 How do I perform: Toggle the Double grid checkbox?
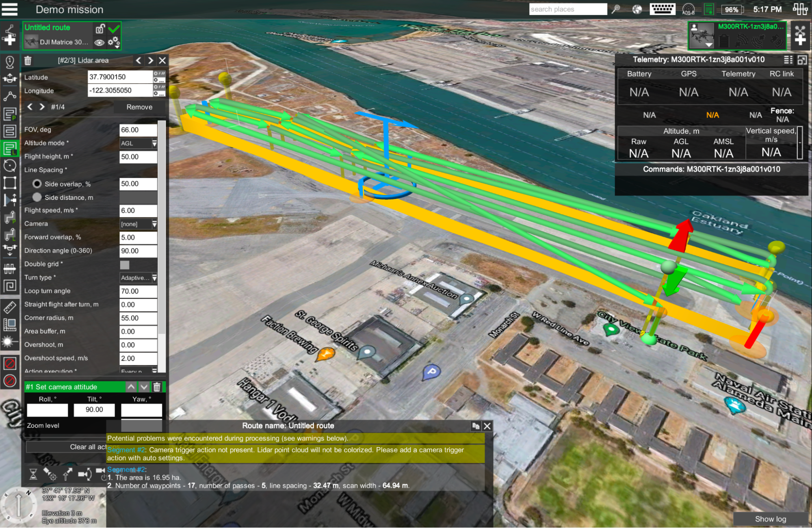[125, 265]
